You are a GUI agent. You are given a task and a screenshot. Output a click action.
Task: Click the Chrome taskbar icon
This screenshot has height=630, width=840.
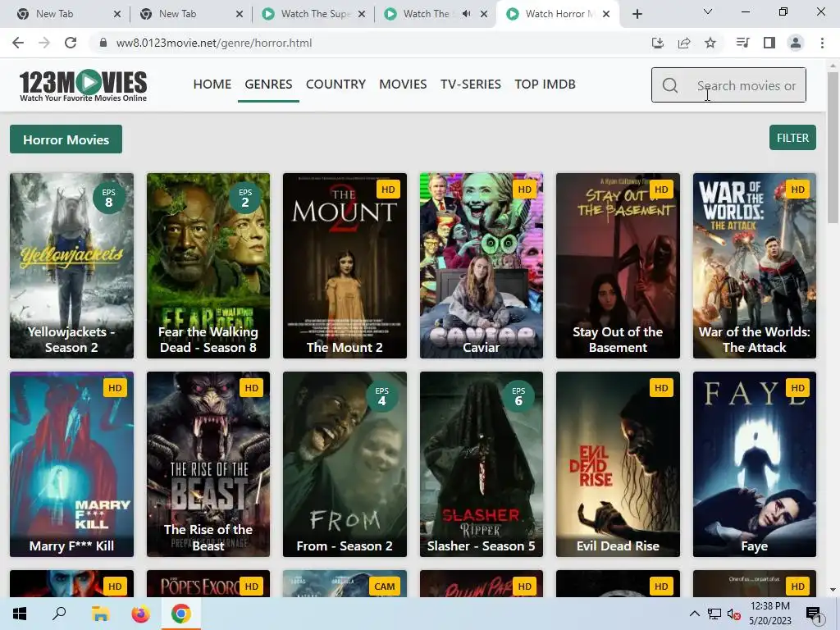[x=181, y=614]
